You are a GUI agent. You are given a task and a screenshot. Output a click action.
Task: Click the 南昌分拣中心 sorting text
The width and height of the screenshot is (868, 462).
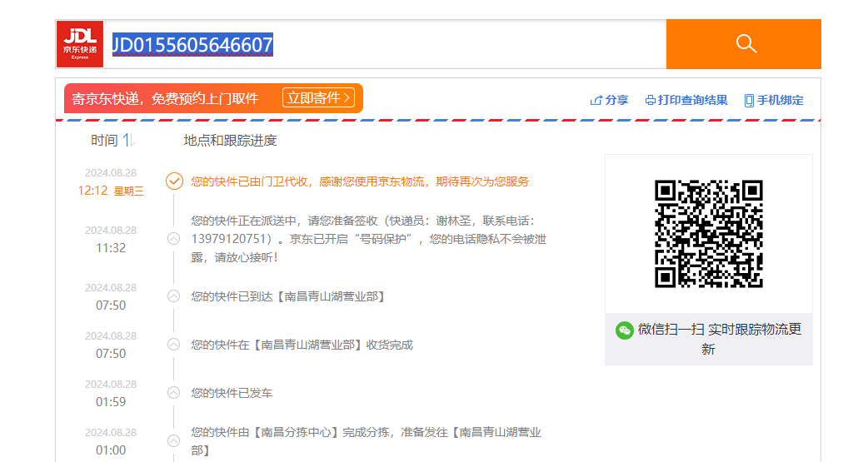coord(366,441)
